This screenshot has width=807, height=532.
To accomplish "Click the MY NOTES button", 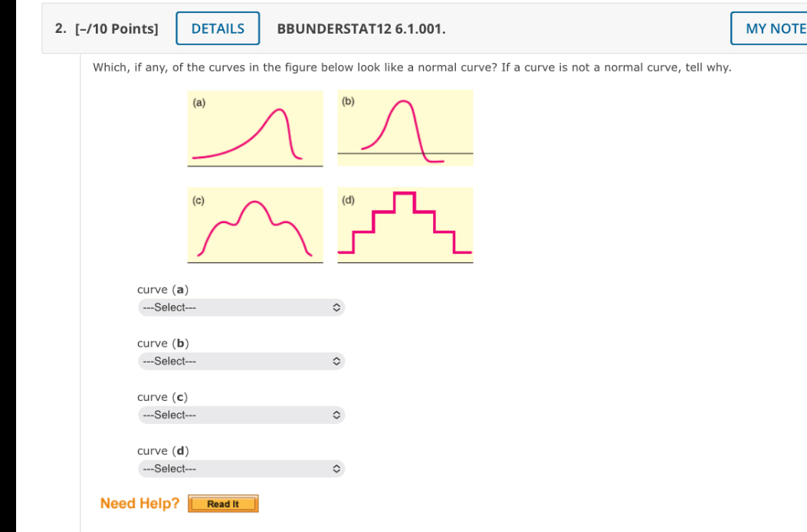I will click(769, 28).
